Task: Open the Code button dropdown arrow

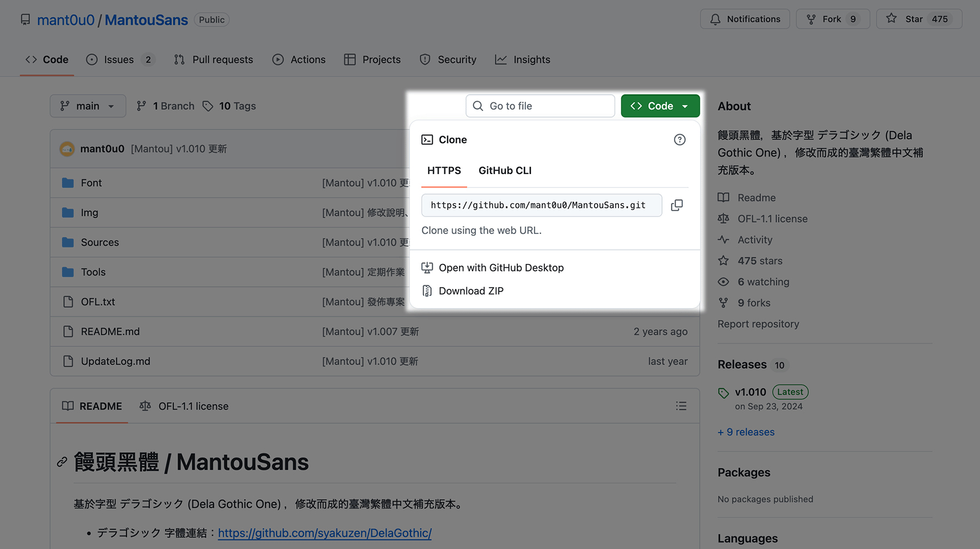Action: (685, 106)
